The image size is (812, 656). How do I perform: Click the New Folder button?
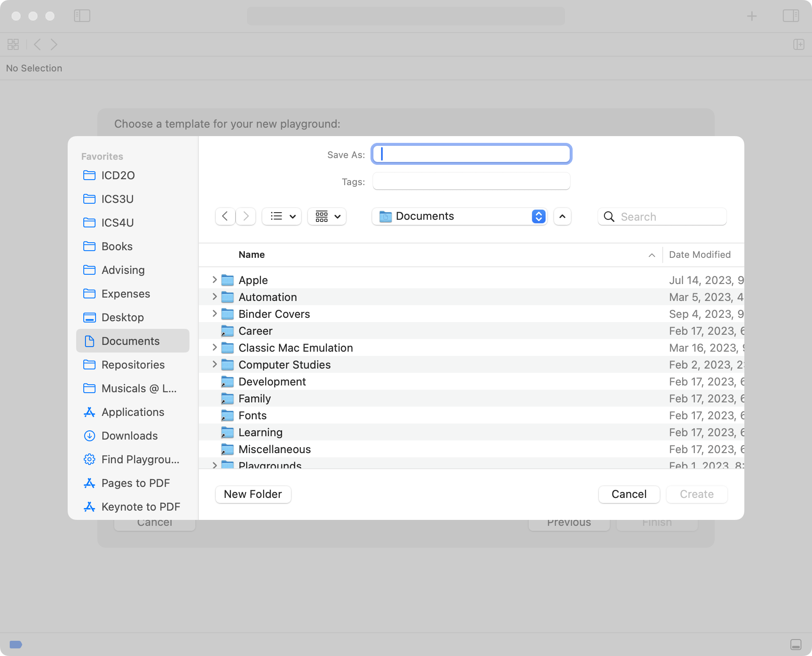253,494
